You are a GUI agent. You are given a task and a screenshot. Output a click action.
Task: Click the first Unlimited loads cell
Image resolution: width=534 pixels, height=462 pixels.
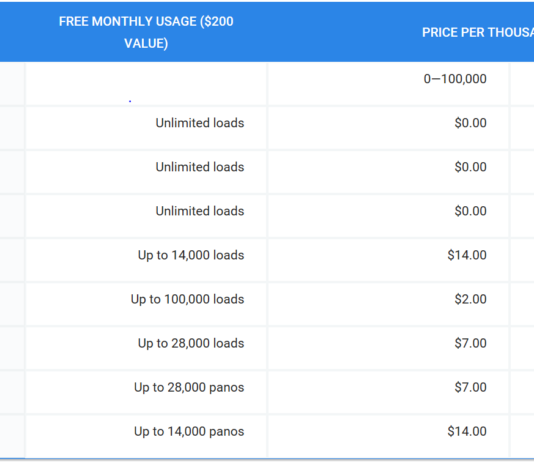tap(146, 128)
